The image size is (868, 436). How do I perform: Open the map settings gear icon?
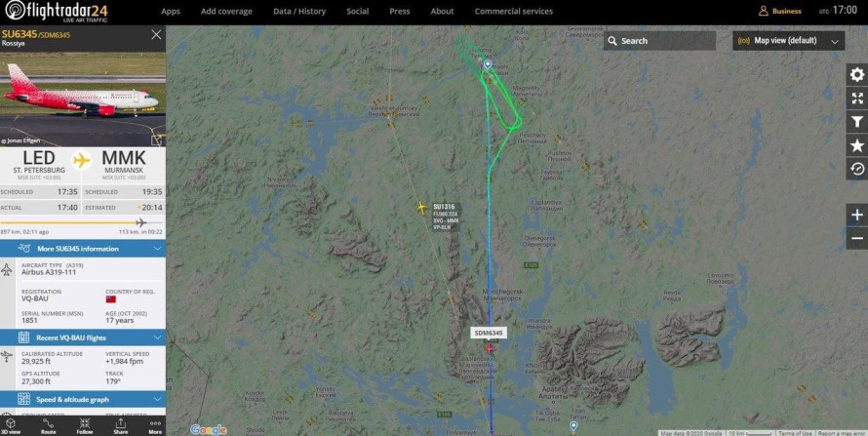point(857,75)
